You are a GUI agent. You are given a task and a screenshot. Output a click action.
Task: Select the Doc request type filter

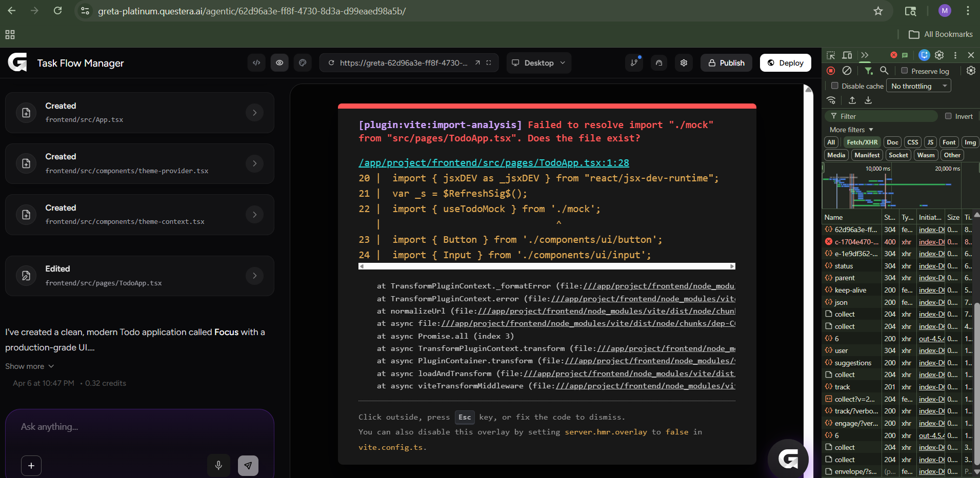pyautogui.click(x=892, y=142)
